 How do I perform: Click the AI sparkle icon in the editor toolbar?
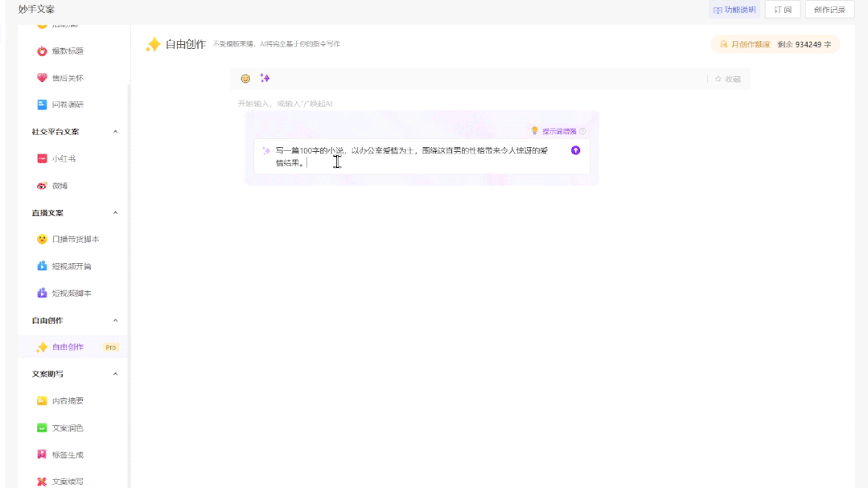(265, 77)
